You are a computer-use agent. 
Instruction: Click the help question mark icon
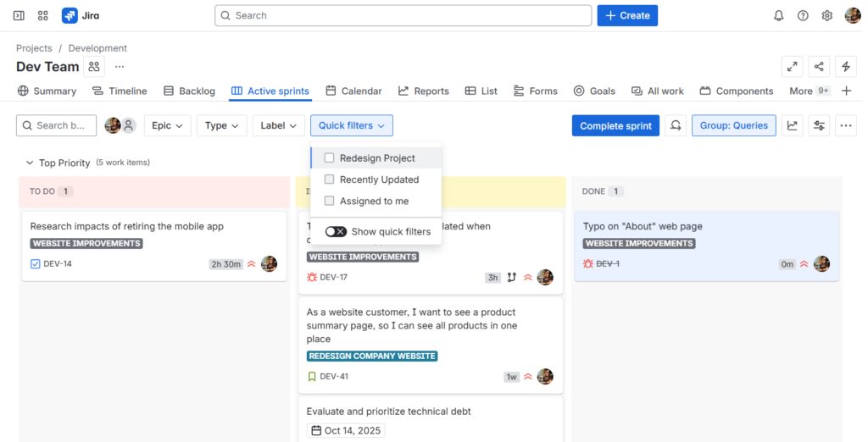pos(803,15)
